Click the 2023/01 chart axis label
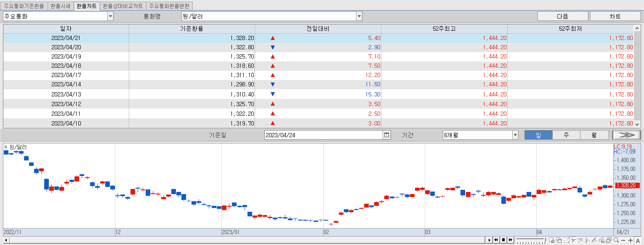The width and height of the screenshot is (644, 245). [x=231, y=232]
